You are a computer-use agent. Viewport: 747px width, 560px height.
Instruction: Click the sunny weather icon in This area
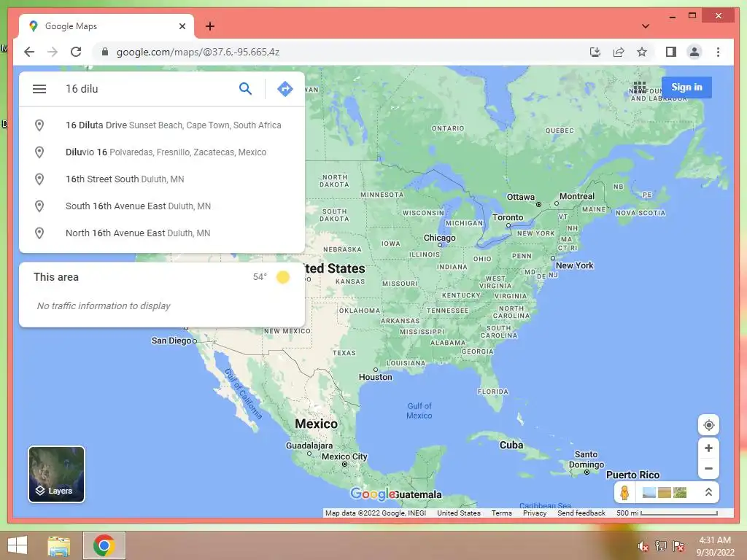[x=283, y=276]
